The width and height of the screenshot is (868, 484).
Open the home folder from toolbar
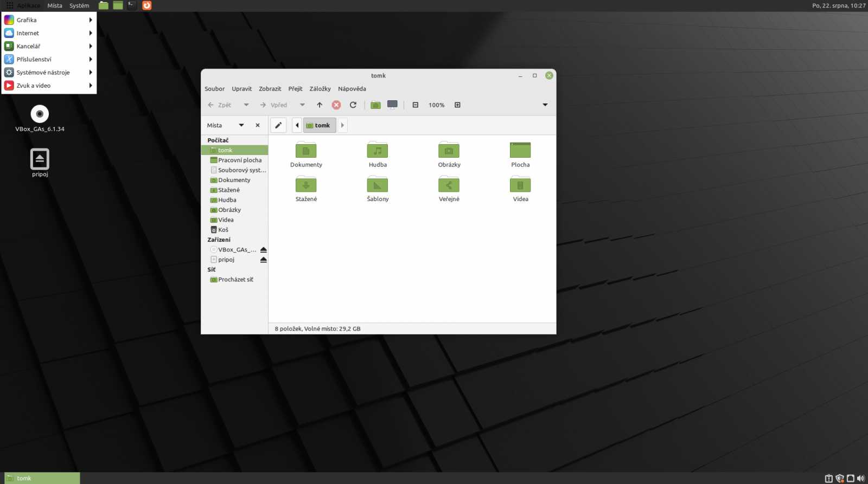[x=375, y=105]
